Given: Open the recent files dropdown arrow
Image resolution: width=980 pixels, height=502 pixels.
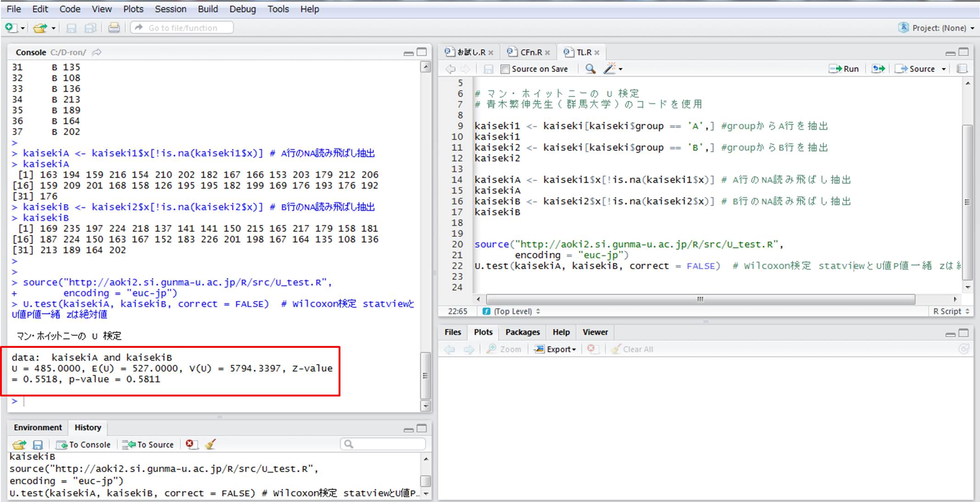Looking at the screenshot, I should (x=53, y=28).
